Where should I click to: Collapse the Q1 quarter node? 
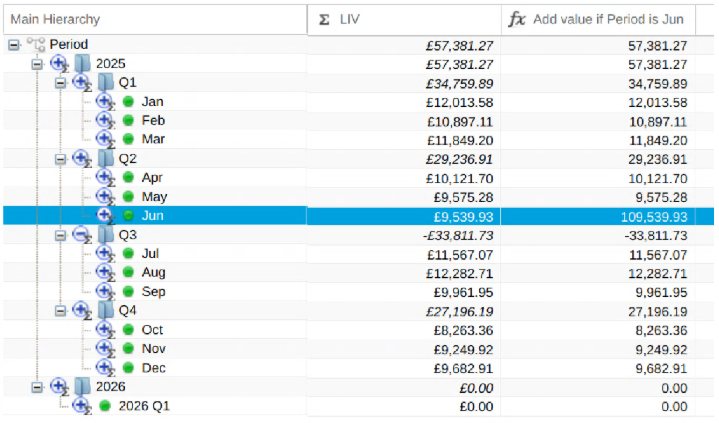click(x=60, y=83)
